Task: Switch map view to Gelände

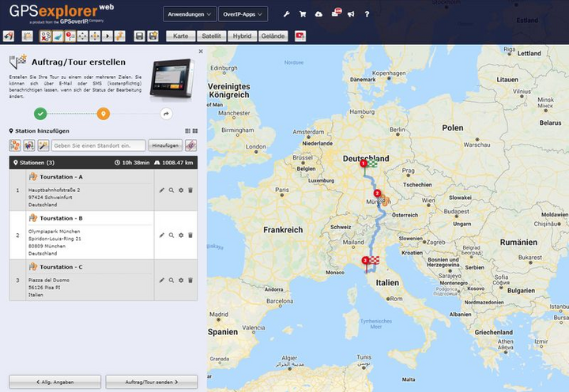Action: point(273,36)
